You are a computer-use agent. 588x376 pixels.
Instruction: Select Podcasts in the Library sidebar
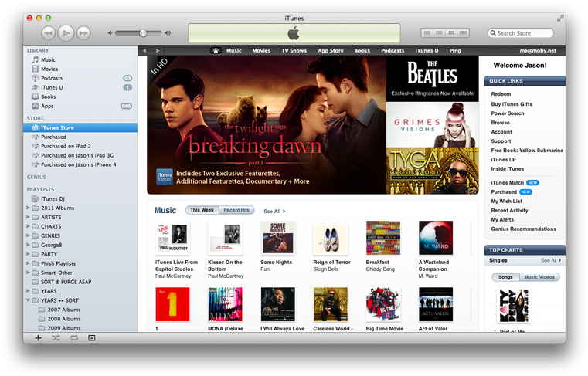[80, 78]
